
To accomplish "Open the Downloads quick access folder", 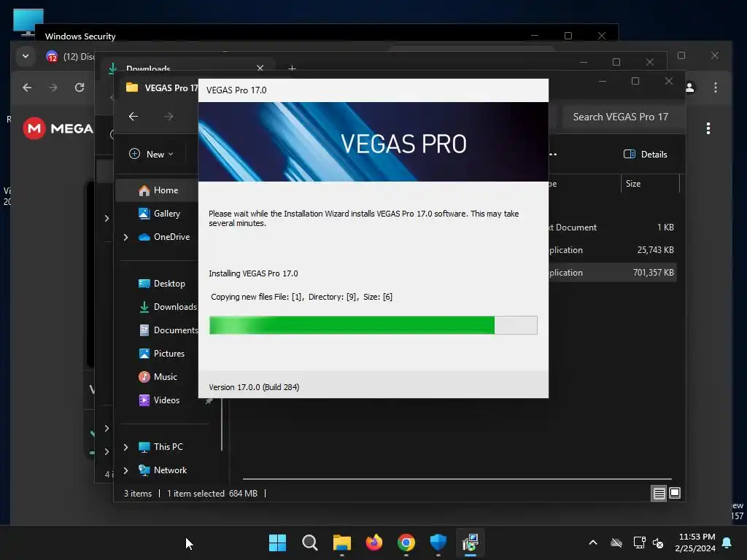I will 167,307.
